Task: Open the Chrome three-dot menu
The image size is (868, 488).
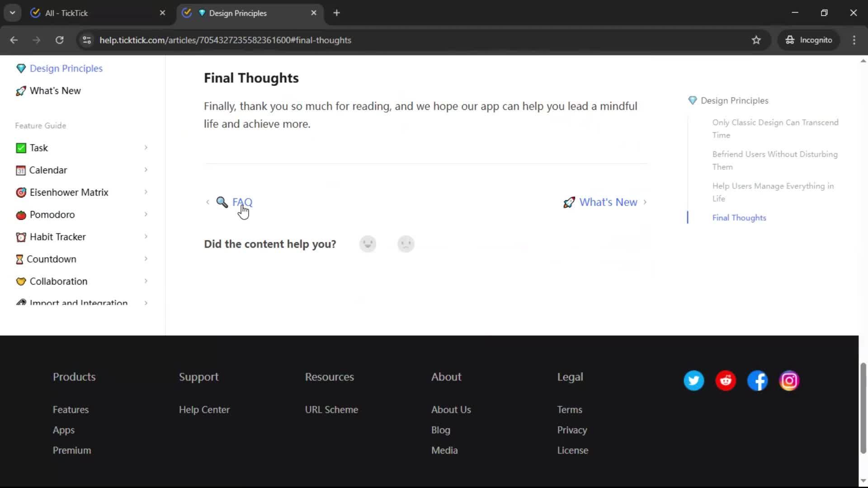Action: 854,40
